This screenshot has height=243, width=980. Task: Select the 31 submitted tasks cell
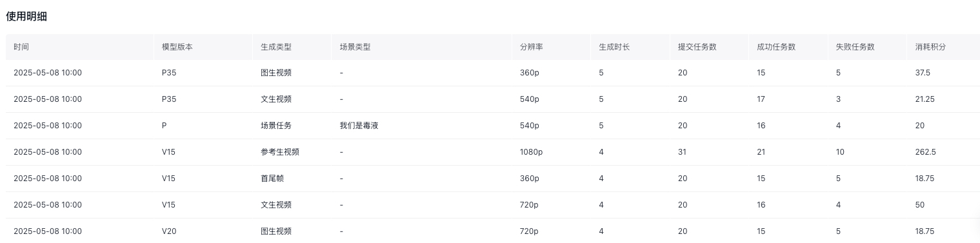[x=682, y=152]
